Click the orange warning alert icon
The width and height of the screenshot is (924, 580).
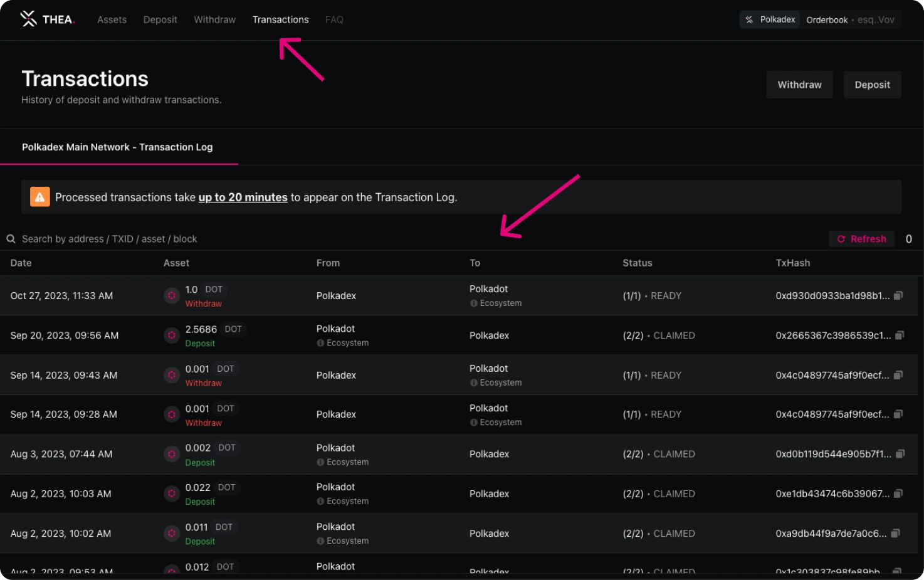(x=40, y=197)
